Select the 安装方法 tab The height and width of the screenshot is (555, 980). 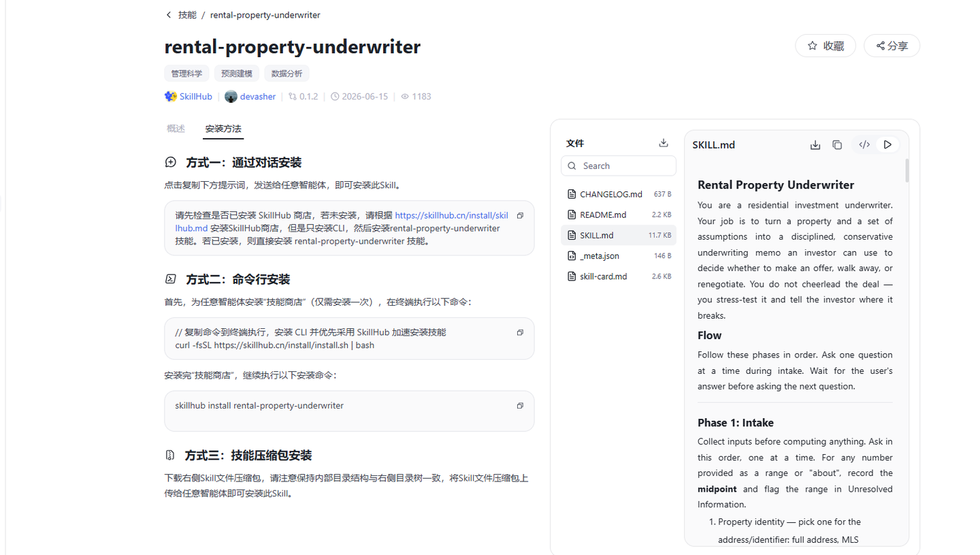click(223, 128)
